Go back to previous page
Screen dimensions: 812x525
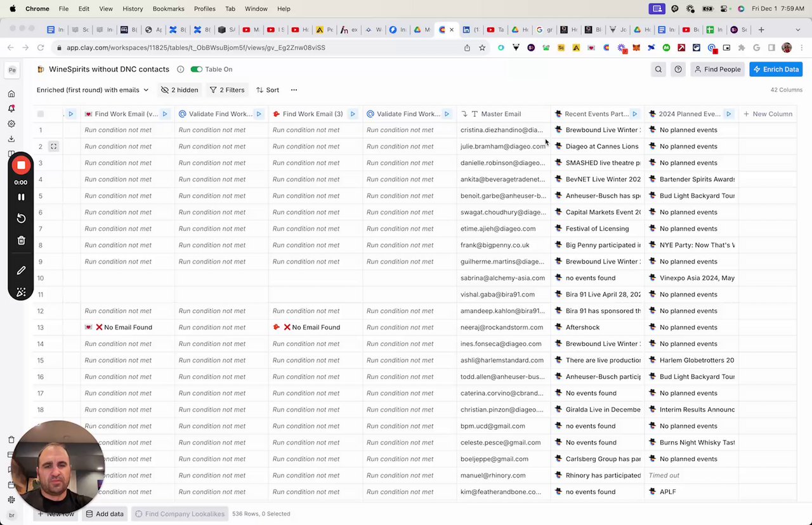click(10, 48)
